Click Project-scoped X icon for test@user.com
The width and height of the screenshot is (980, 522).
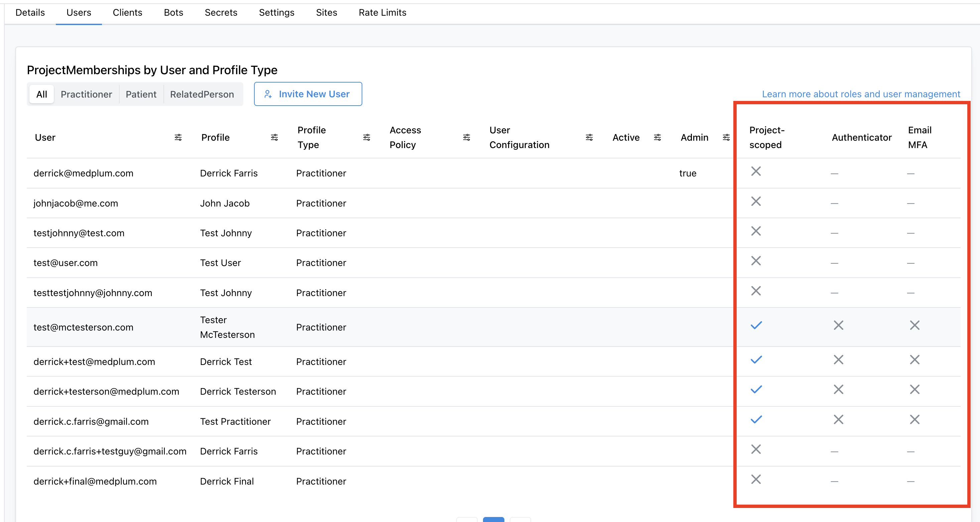click(756, 261)
